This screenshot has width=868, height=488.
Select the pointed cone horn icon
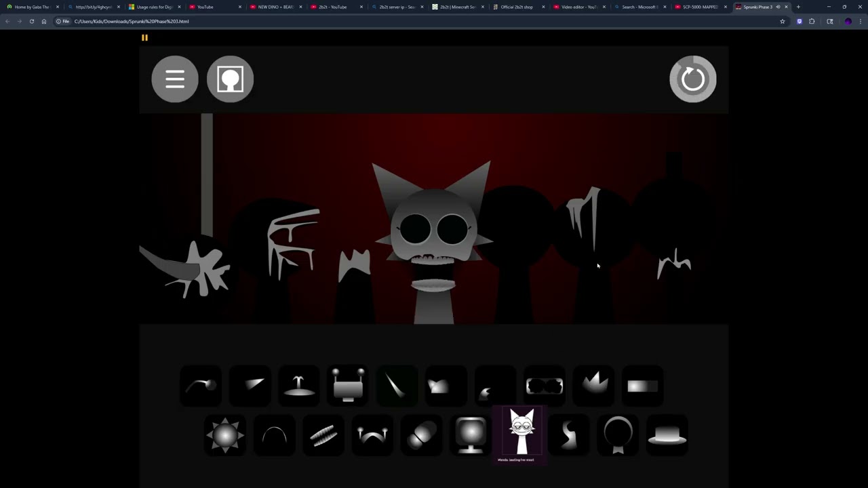tap(250, 386)
